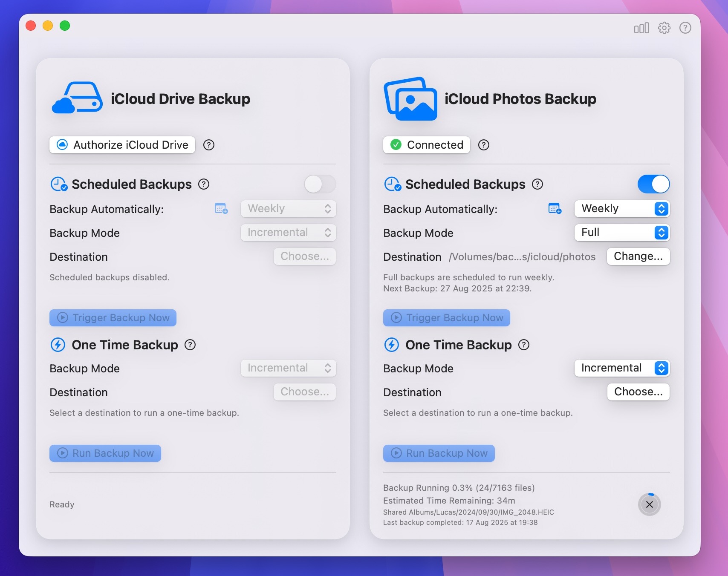This screenshot has width=728, height=576.
Task: Click 'Ready' status in Drive panel
Action: pos(62,504)
